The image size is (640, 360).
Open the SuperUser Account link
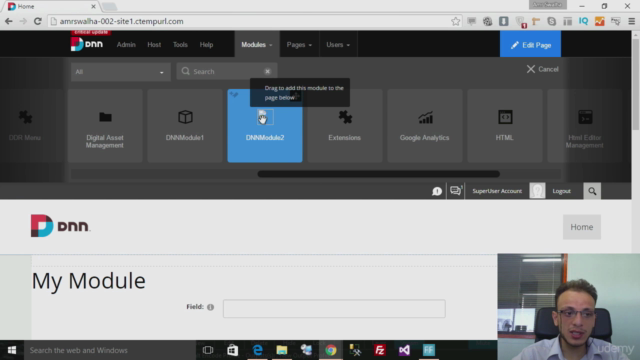(497, 191)
